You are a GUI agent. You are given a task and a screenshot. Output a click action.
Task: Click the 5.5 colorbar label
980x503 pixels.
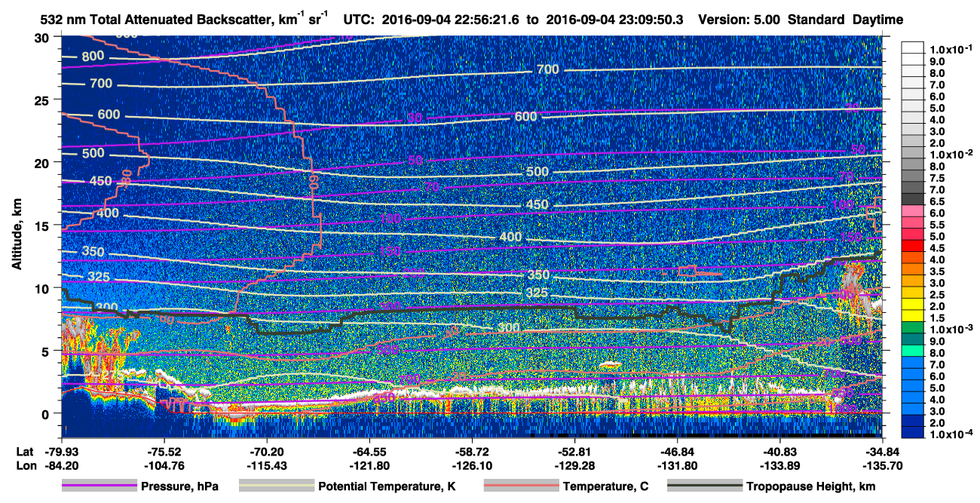938,225
